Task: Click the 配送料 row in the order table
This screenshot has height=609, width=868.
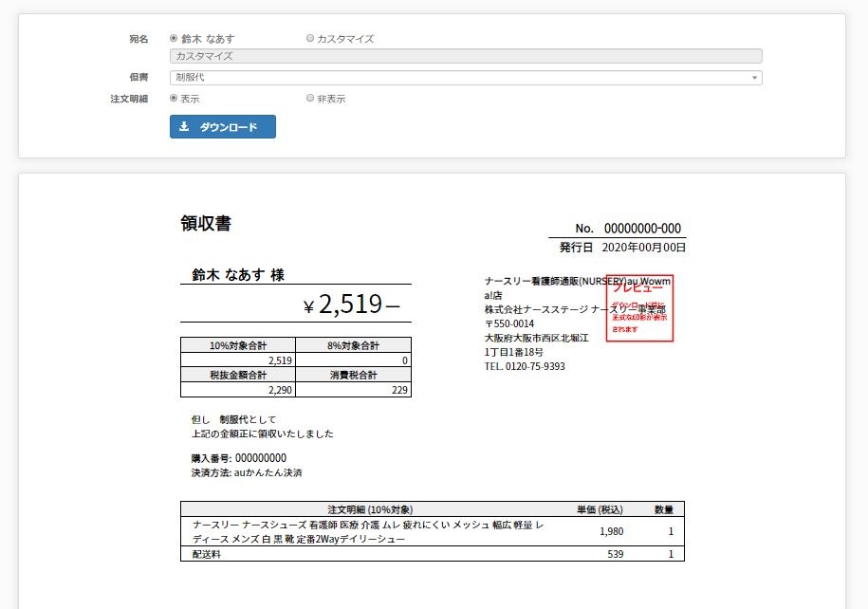Action: point(206,554)
